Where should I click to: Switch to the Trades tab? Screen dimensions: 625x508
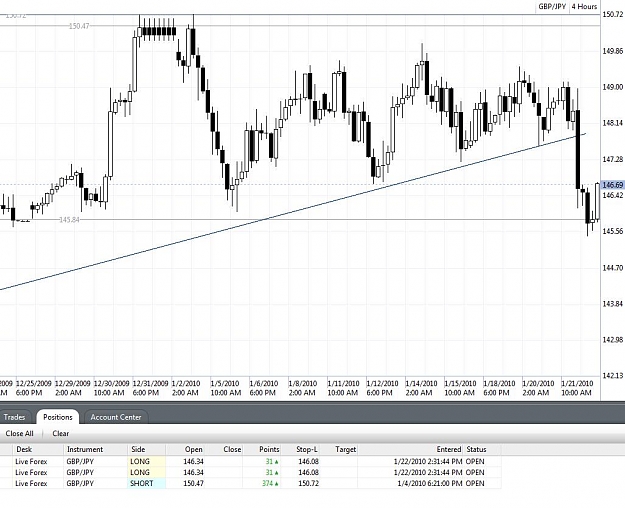14,417
